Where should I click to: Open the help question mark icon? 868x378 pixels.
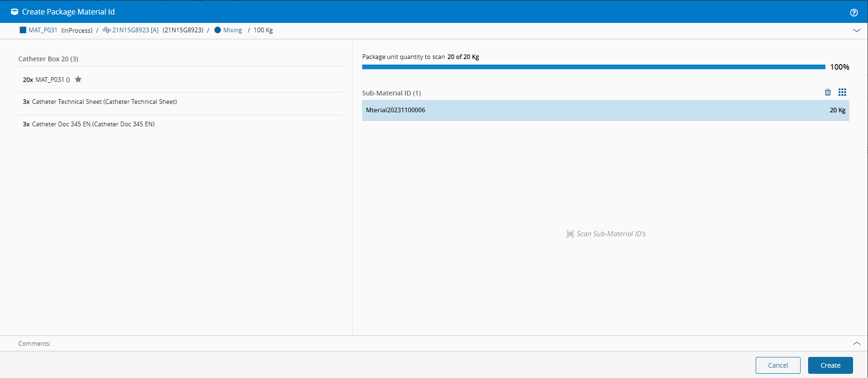[x=854, y=13]
